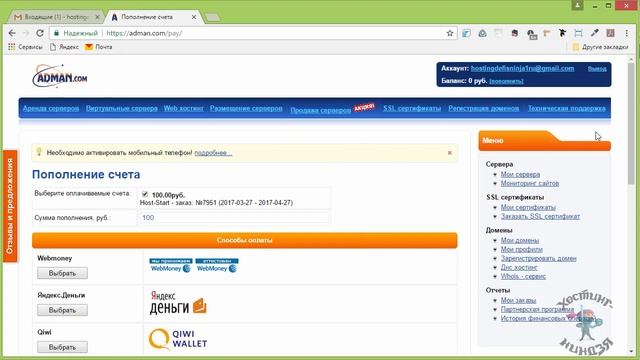Open Web хостинг menu item
Screen dimensions: 640x360
183,108
